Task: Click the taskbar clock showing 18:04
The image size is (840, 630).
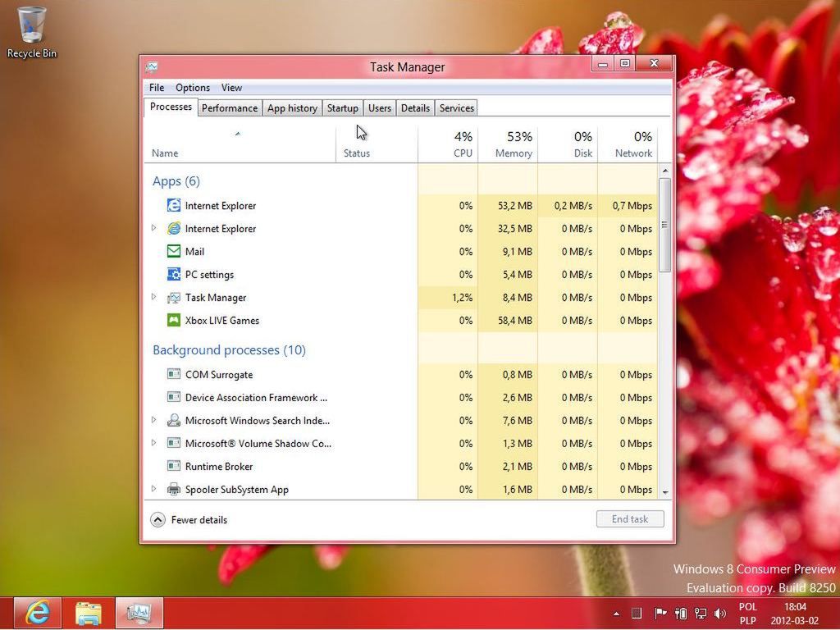Action: click(x=795, y=614)
